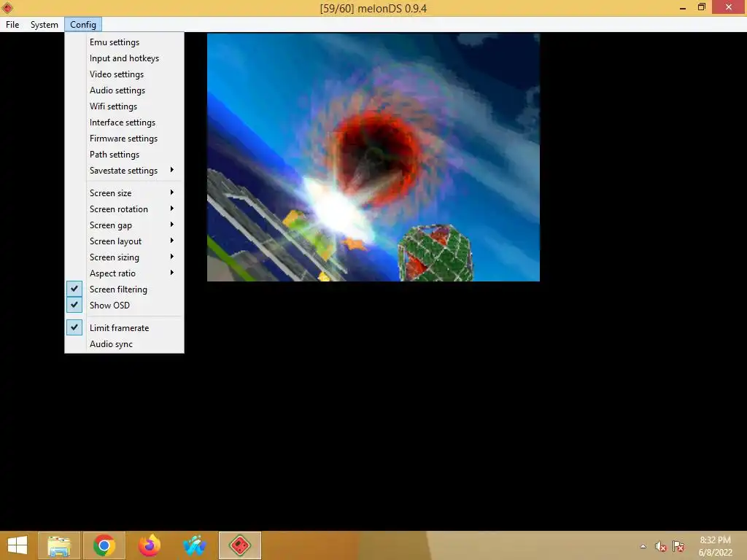Image resolution: width=747 pixels, height=560 pixels.
Task: Open Path settings
Action: 124,155
